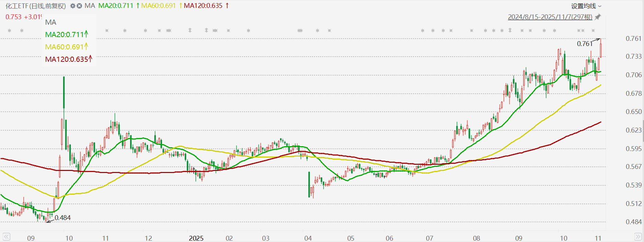
Task: Click the double-chevron scroll-left button at bottom
Action: pyautogui.click(x=6, y=237)
